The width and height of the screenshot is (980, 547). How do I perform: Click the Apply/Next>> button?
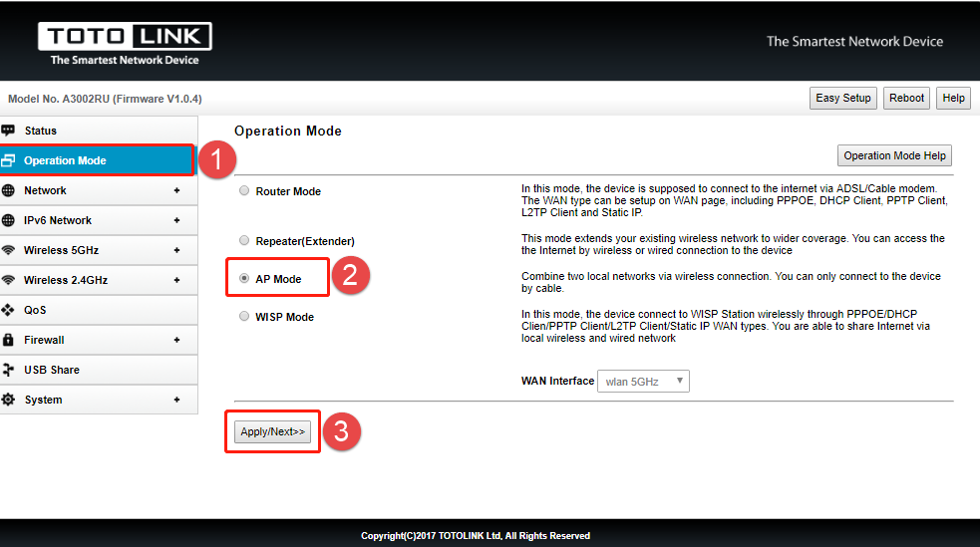coord(272,431)
